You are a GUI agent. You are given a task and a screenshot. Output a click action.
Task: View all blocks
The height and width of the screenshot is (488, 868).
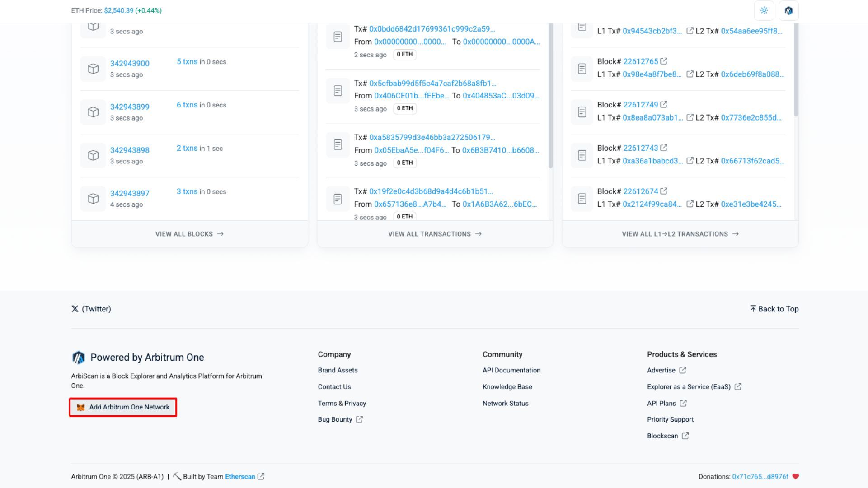tap(190, 234)
